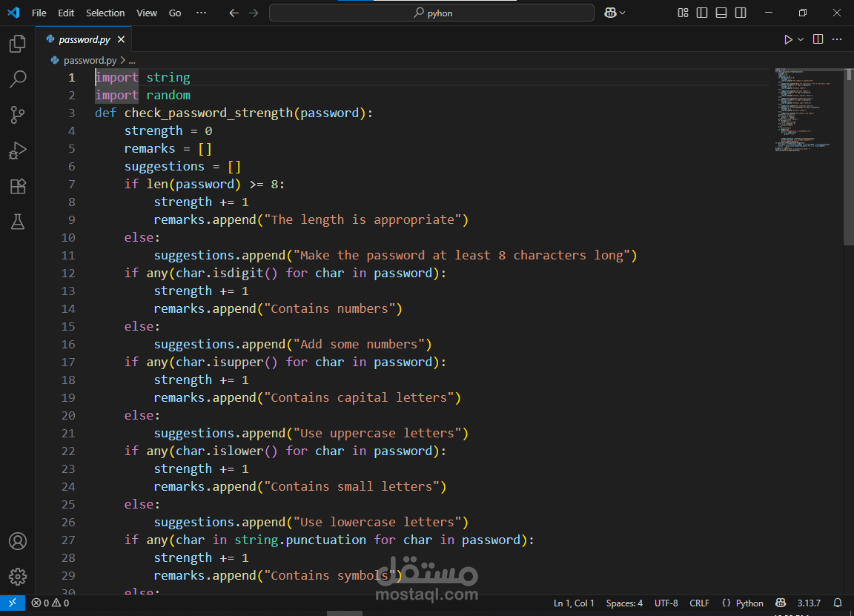The image size is (854, 616).
Task: Open the File menu
Action: [39, 13]
